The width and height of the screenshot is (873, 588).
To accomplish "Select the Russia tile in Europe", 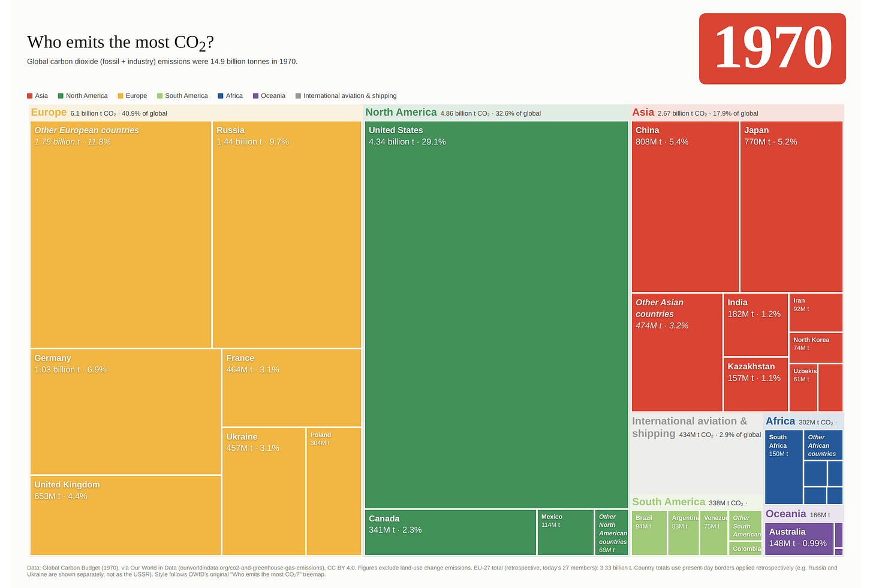I will pyautogui.click(x=287, y=234).
